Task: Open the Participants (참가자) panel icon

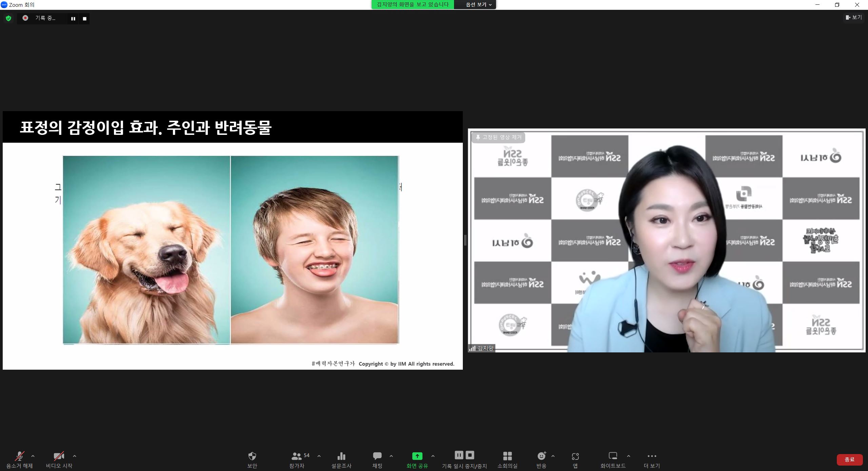Action: [297, 456]
